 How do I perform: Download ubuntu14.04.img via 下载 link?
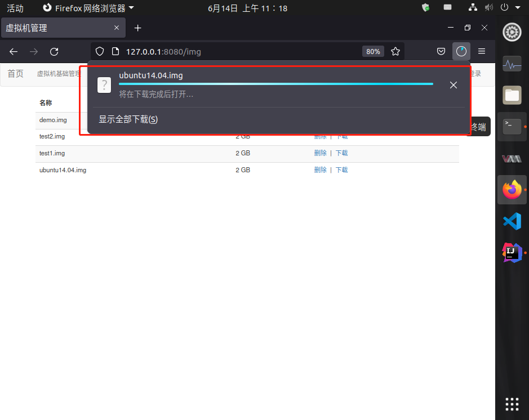coord(341,170)
